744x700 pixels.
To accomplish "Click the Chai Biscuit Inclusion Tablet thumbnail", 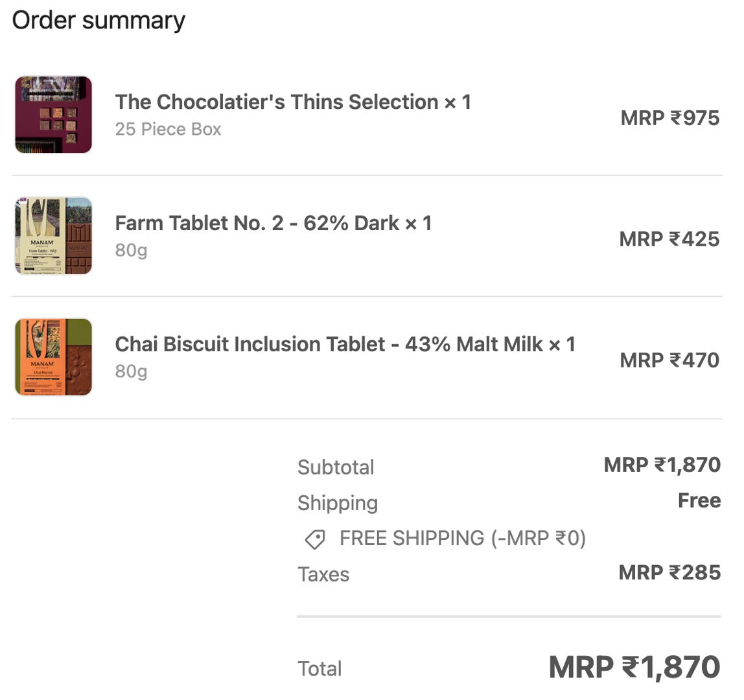I will [53, 357].
